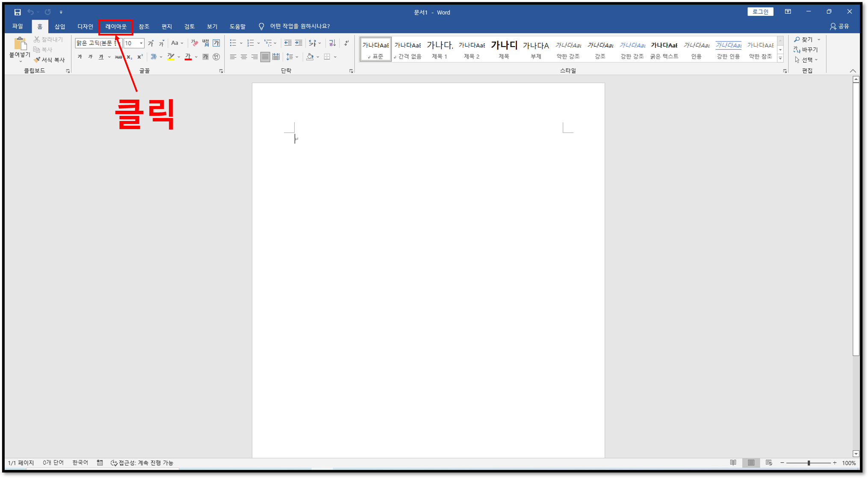
Task: Click the increase indent icon
Action: [298, 43]
